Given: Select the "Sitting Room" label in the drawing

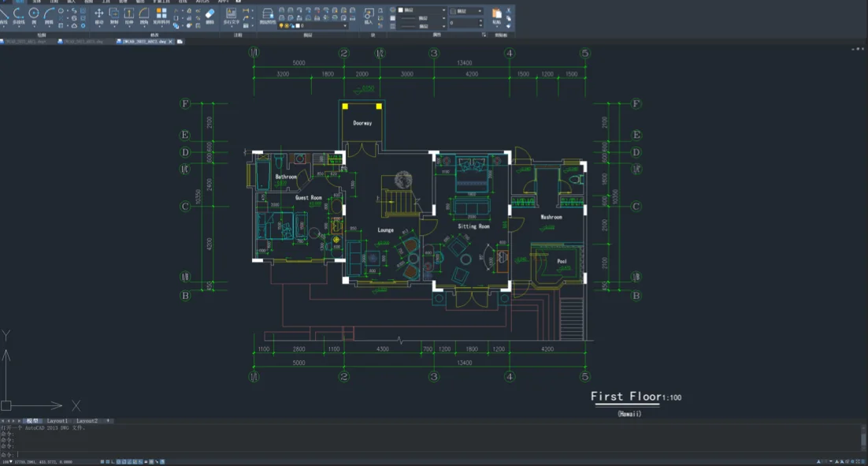Looking at the screenshot, I should (x=474, y=226).
